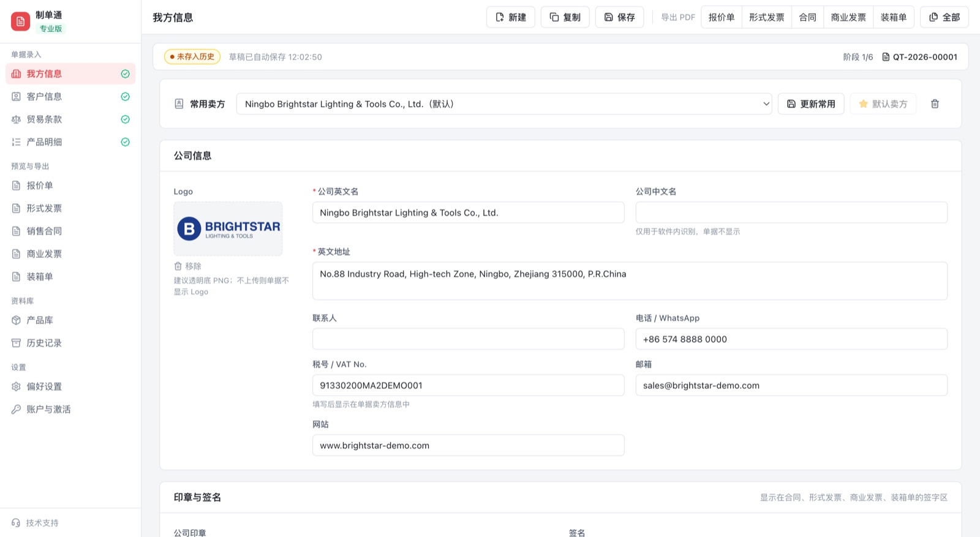Focus the 联系人 input field

469,339
